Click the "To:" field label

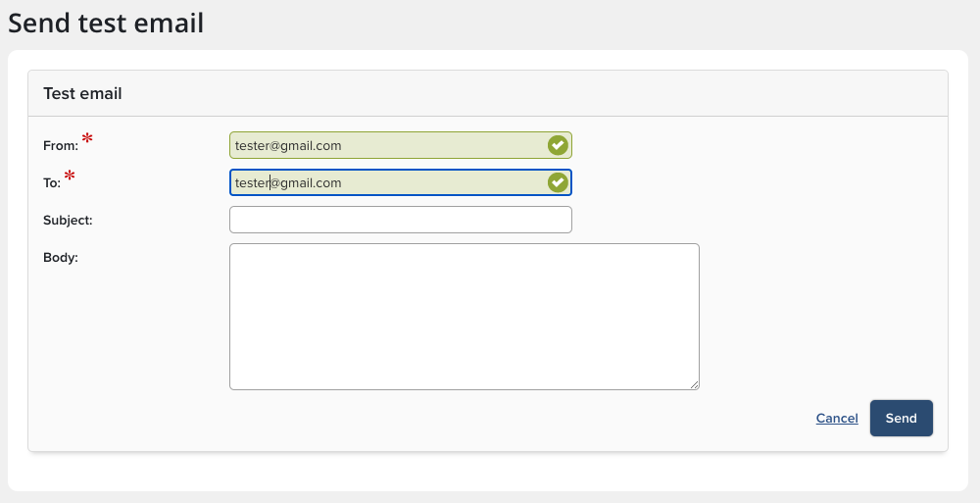point(52,183)
